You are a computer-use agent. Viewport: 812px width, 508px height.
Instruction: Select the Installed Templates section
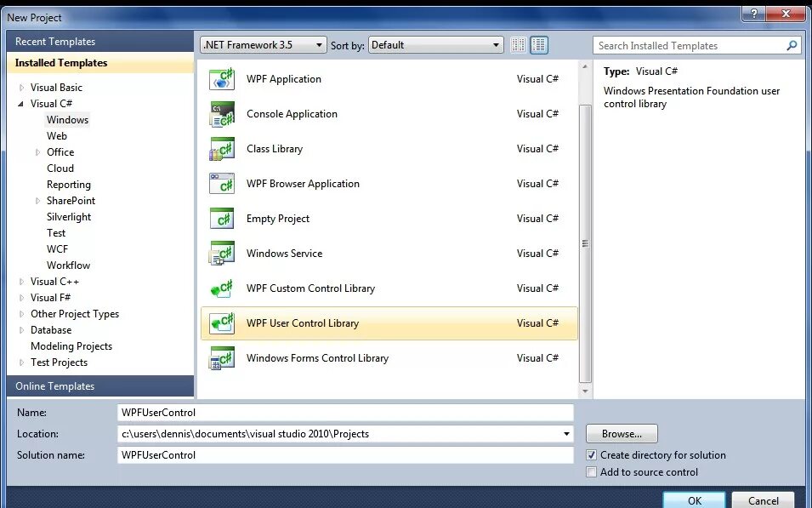100,63
